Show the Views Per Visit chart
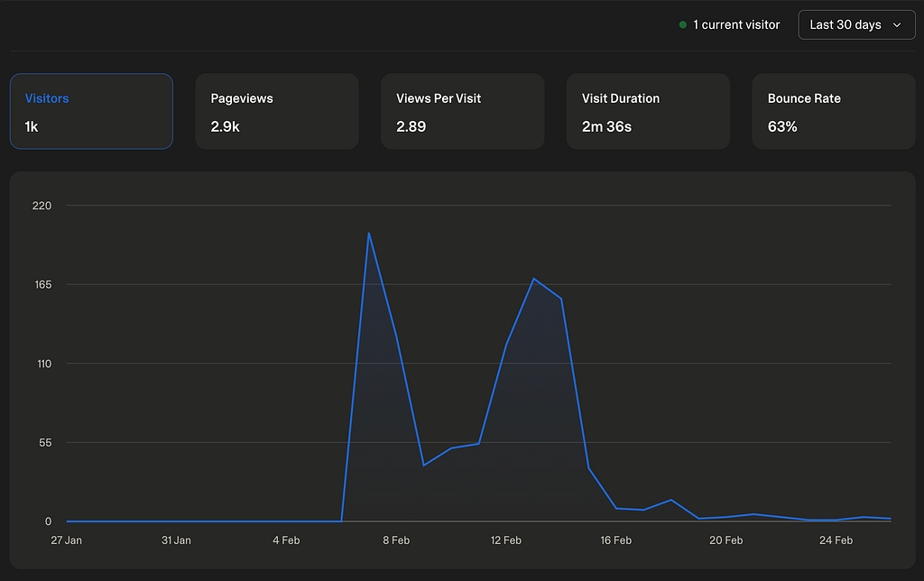 click(x=462, y=111)
